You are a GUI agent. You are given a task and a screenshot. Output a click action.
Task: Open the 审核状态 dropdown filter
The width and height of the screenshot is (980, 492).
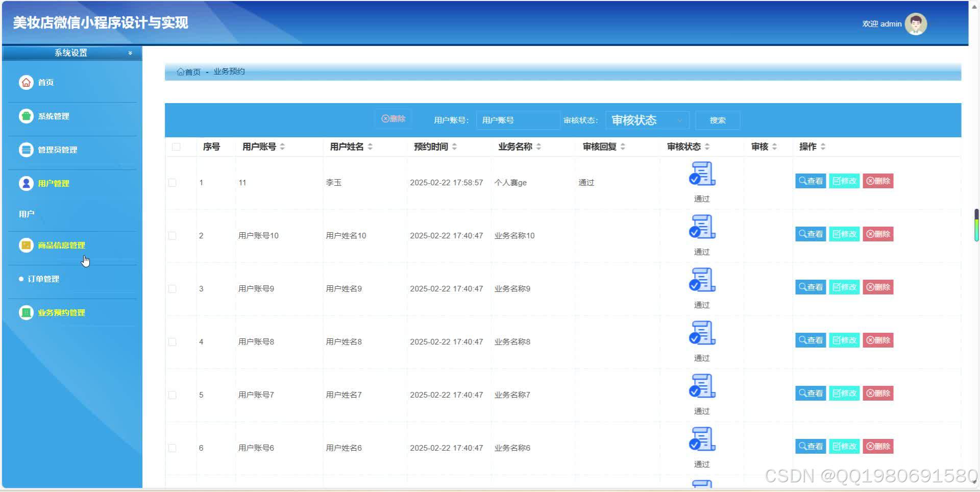646,120
